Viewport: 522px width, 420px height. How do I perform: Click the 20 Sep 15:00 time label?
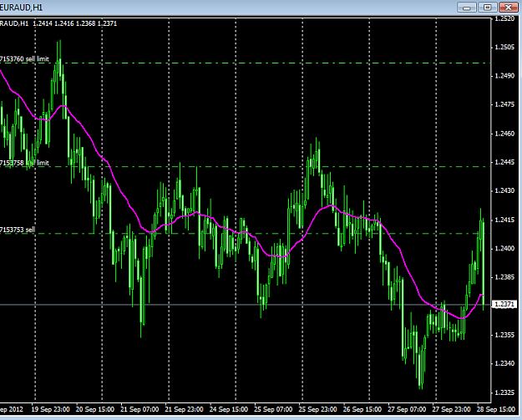pos(95,409)
